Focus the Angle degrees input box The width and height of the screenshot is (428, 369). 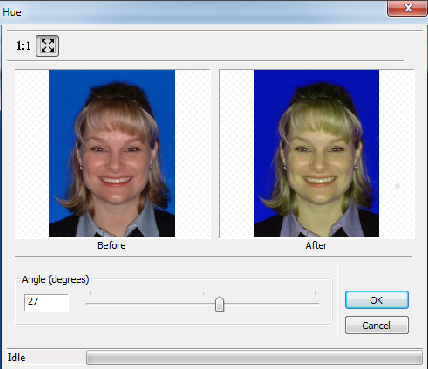(x=46, y=303)
